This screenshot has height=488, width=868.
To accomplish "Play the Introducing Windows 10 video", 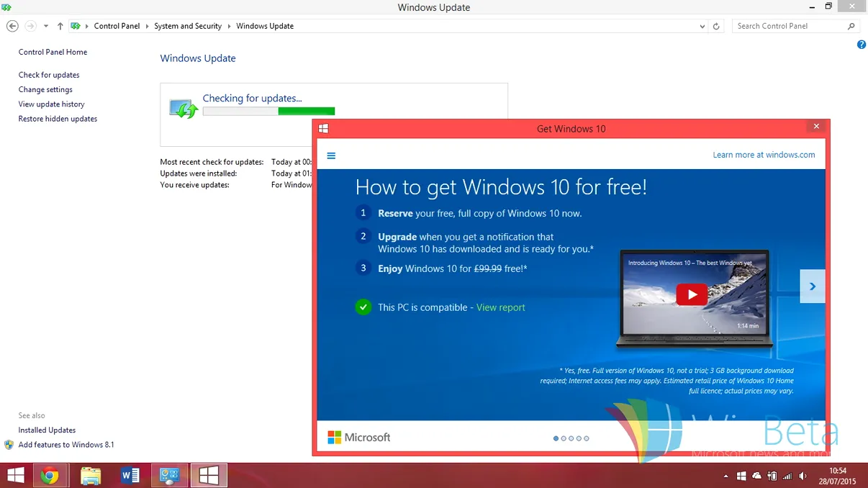I will [692, 294].
